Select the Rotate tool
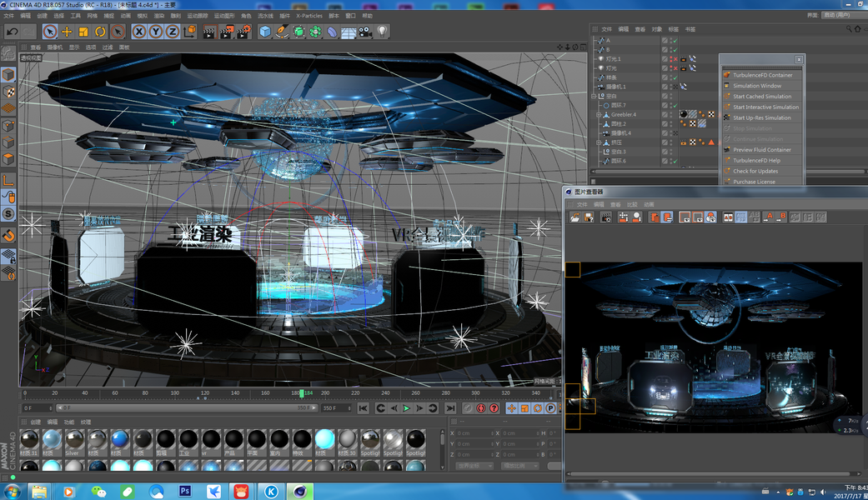The height and width of the screenshot is (500, 868). pyautogui.click(x=100, y=32)
